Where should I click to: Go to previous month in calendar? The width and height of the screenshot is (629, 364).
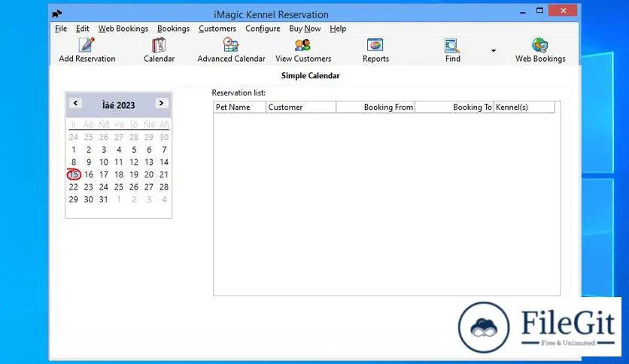(x=75, y=103)
